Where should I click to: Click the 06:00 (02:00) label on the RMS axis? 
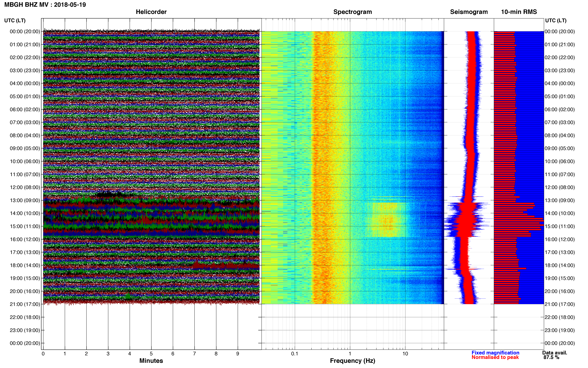(x=560, y=110)
